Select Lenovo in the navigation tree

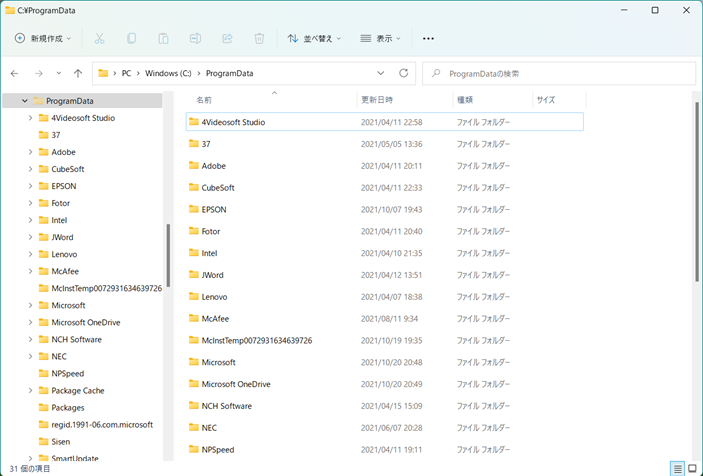(x=64, y=254)
